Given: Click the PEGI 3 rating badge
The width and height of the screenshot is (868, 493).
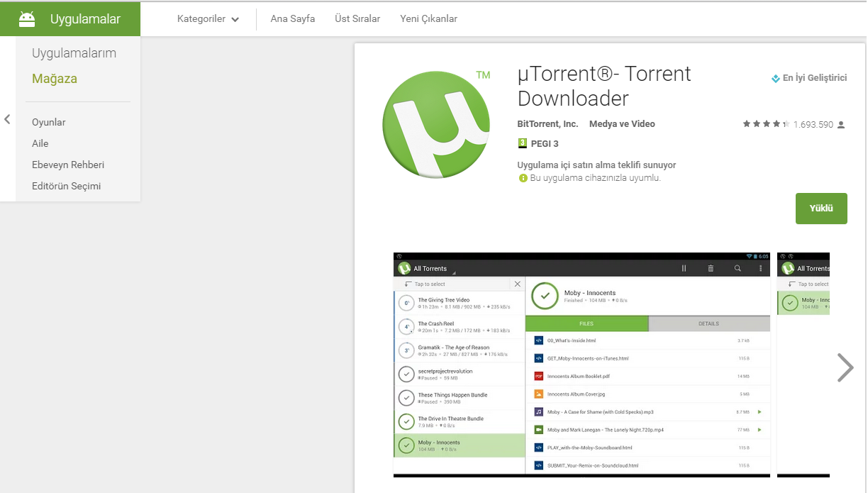Looking at the screenshot, I should 538,143.
